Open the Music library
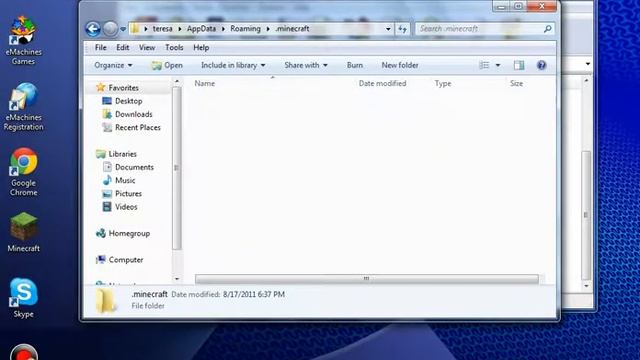Screen dimensions: 640x360 (x=125, y=180)
